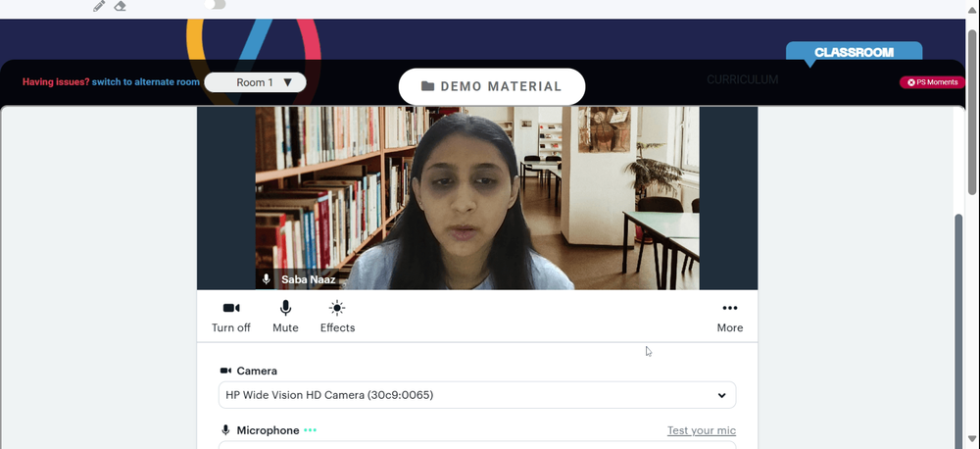980x449 pixels.
Task: Click the Saba Naaz video preview
Action: 477,198
